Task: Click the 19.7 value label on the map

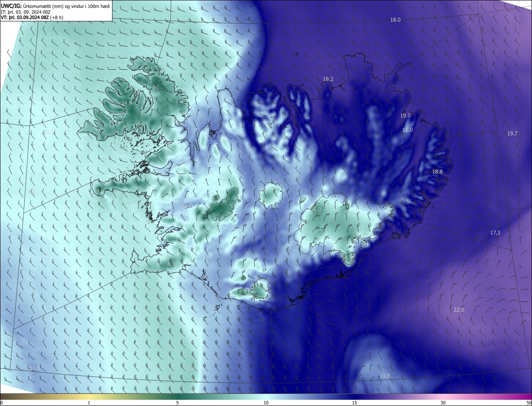Action: 512,133
